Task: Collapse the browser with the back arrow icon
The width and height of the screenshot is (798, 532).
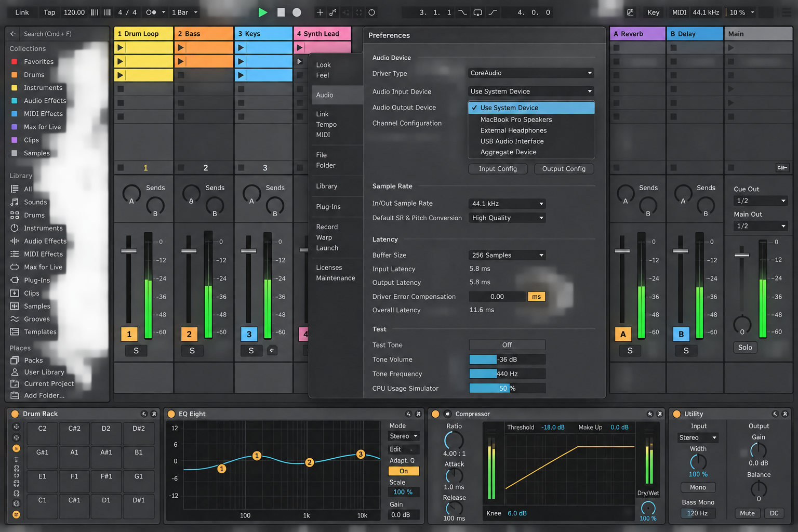Action: [13, 34]
